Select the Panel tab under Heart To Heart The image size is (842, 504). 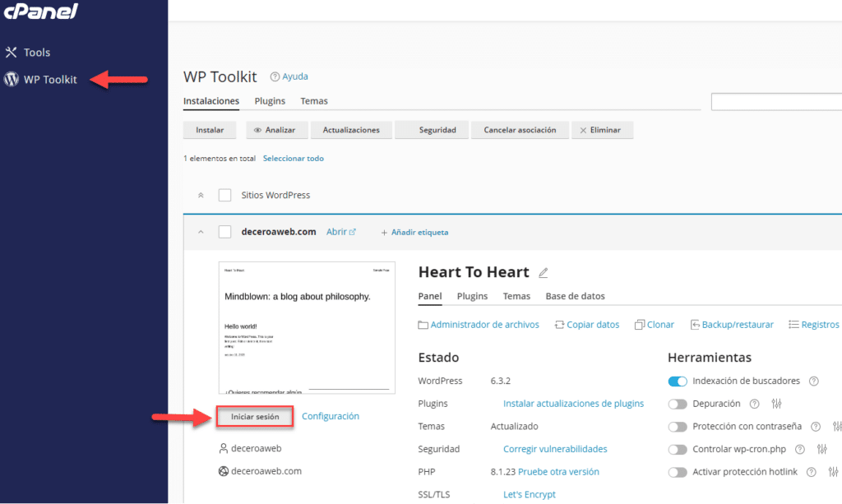pos(430,296)
